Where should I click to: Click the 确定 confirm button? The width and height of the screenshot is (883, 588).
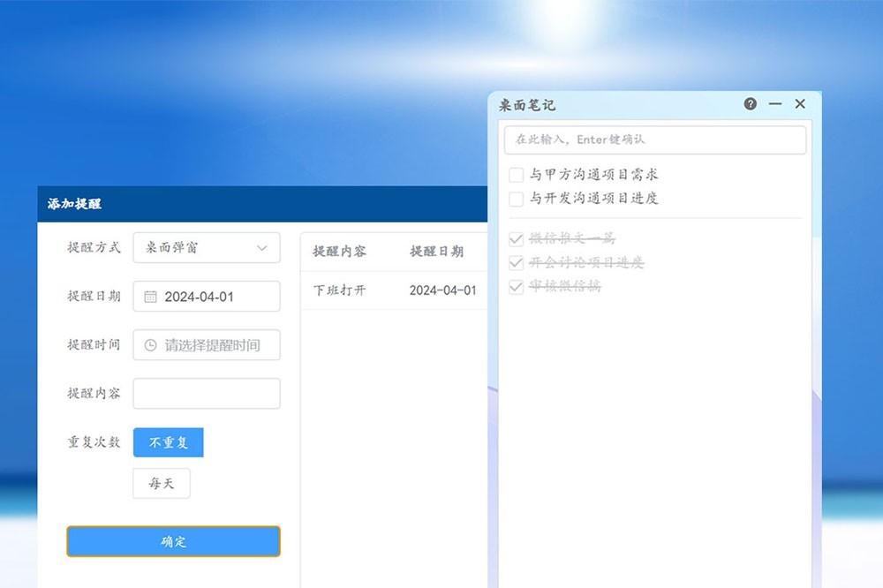[173, 541]
